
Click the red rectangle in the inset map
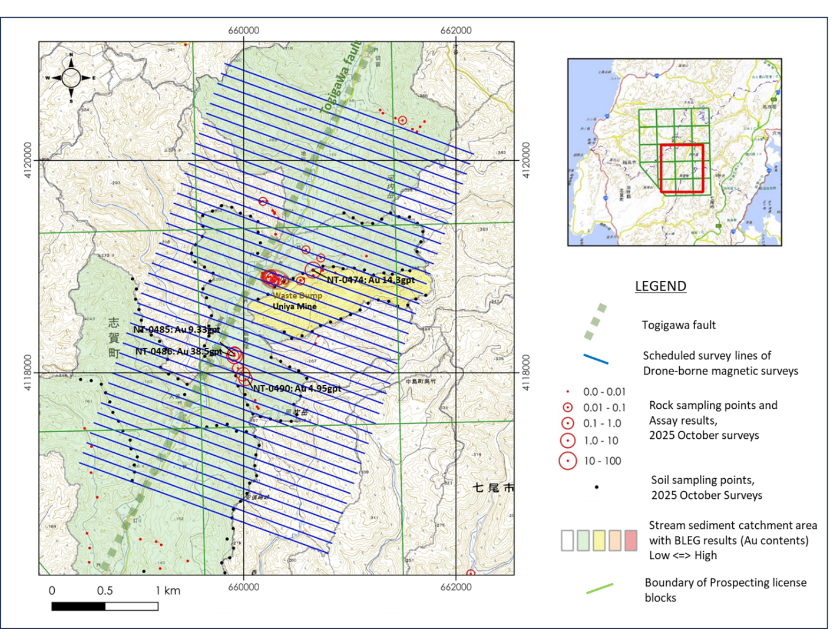coord(682,168)
